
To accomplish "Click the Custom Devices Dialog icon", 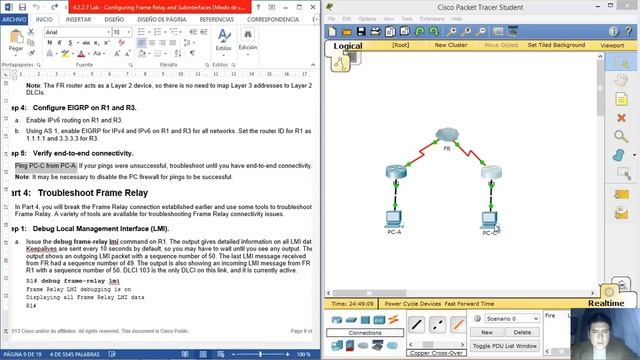I will click(x=513, y=31).
